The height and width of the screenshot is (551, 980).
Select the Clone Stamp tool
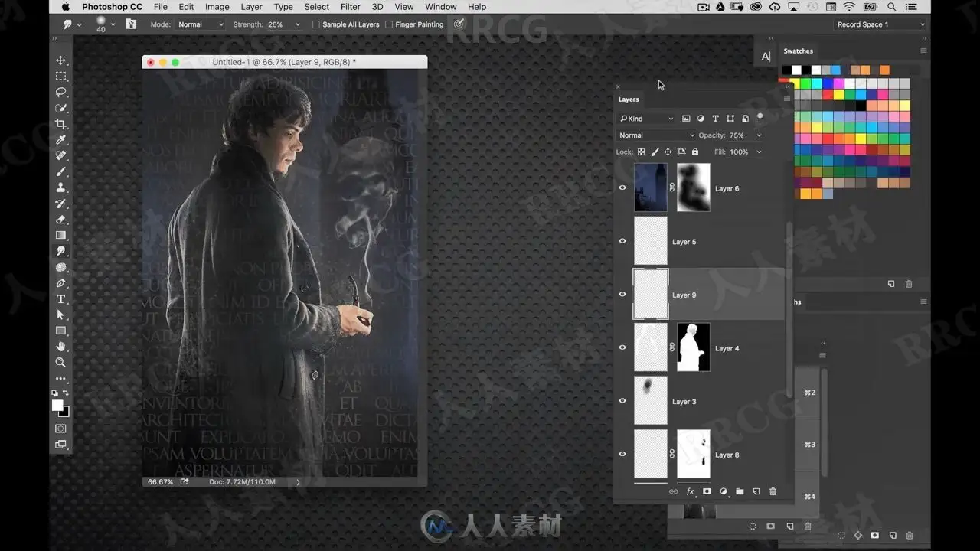click(60, 187)
